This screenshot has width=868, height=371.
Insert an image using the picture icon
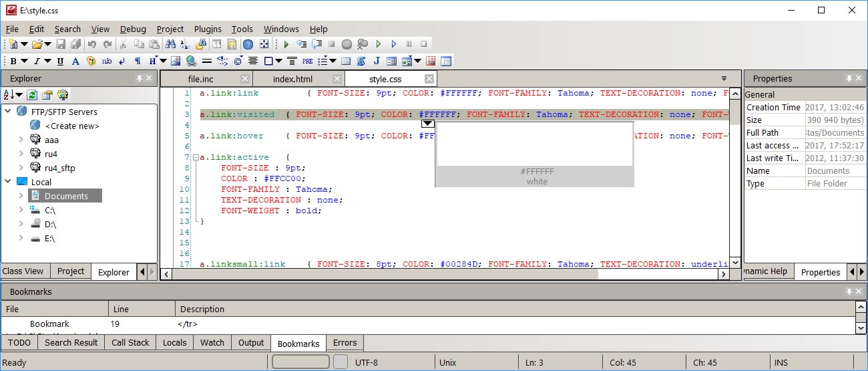[x=176, y=61]
